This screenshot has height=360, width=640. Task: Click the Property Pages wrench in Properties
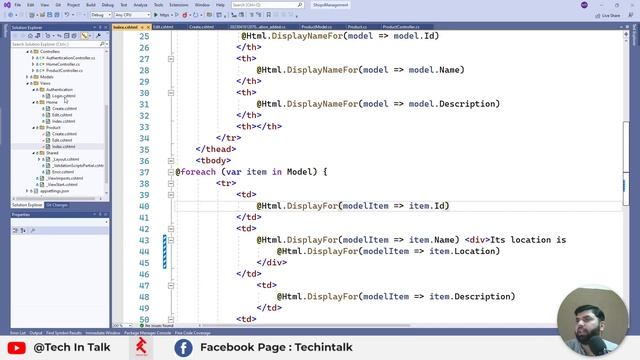click(x=33, y=231)
